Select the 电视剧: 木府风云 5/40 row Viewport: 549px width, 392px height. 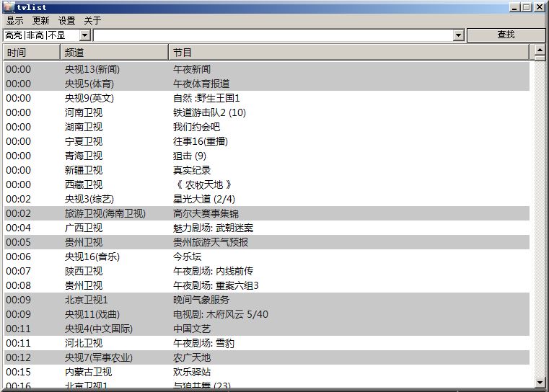coord(266,314)
